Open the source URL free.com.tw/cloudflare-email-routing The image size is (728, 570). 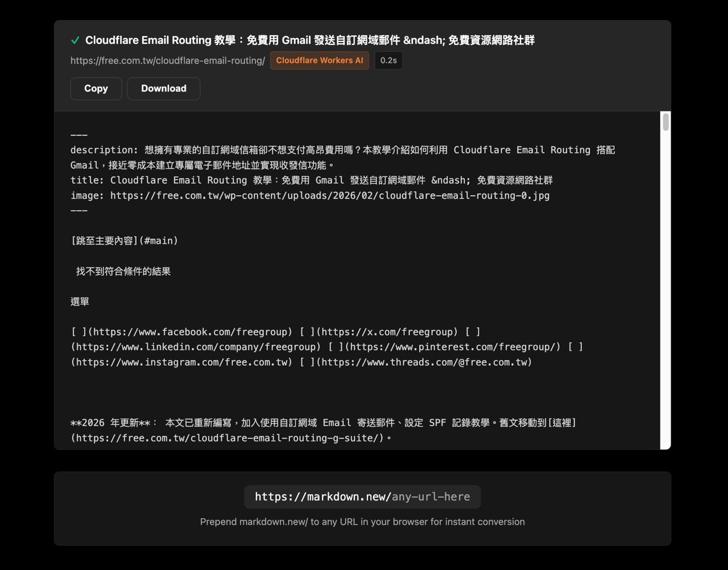pyautogui.click(x=167, y=60)
